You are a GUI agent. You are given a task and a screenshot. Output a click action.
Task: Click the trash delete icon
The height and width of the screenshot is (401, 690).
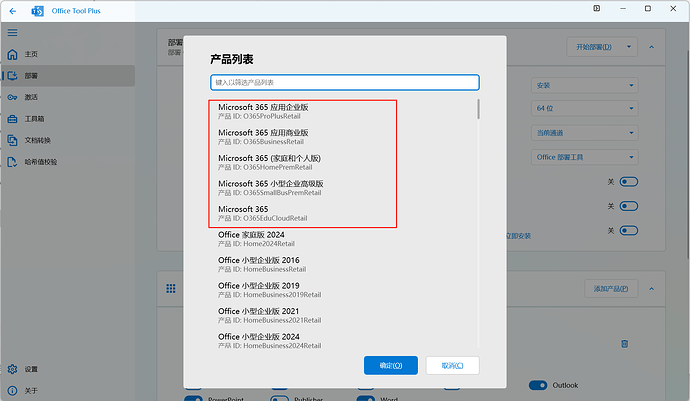point(624,344)
